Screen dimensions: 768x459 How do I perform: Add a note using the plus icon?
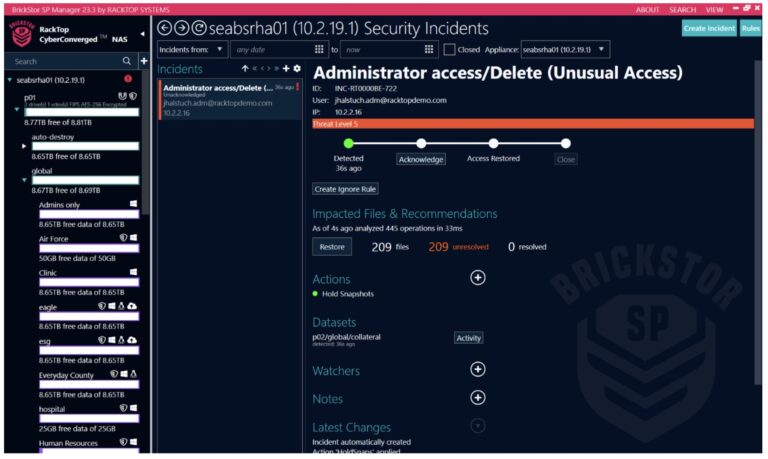(x=478, y=397)
